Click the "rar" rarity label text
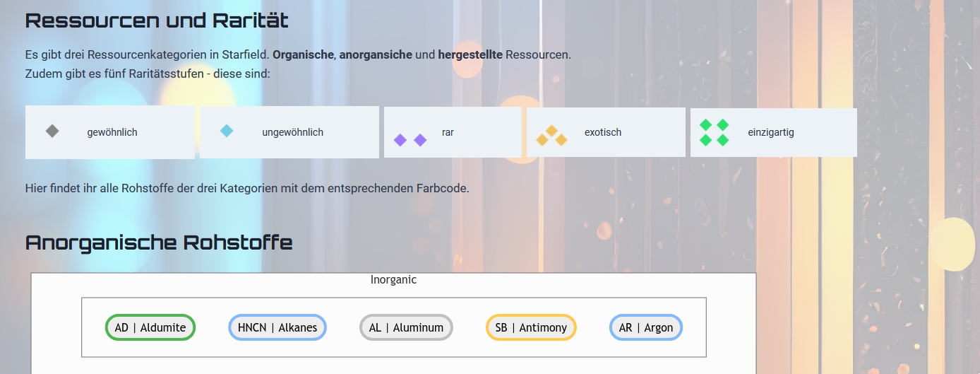Image resolution: width=980 pixels, height=374 pixels. (448, 132)
